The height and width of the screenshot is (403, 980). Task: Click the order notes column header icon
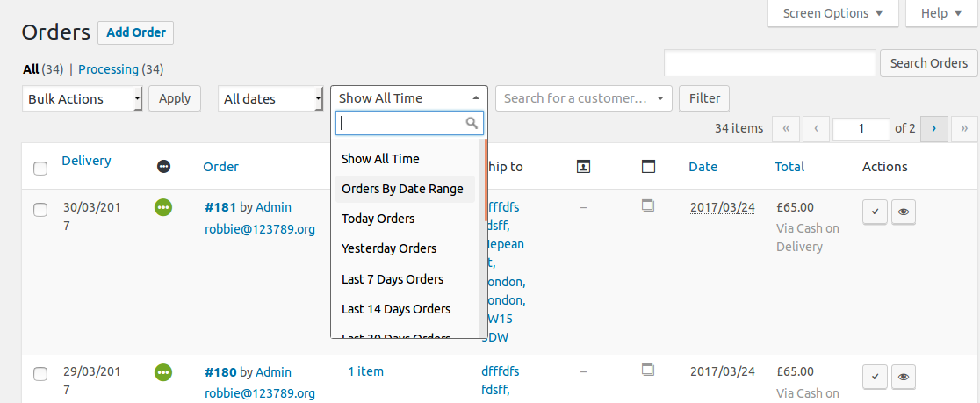pyautogui.click(x=649, y=166)
